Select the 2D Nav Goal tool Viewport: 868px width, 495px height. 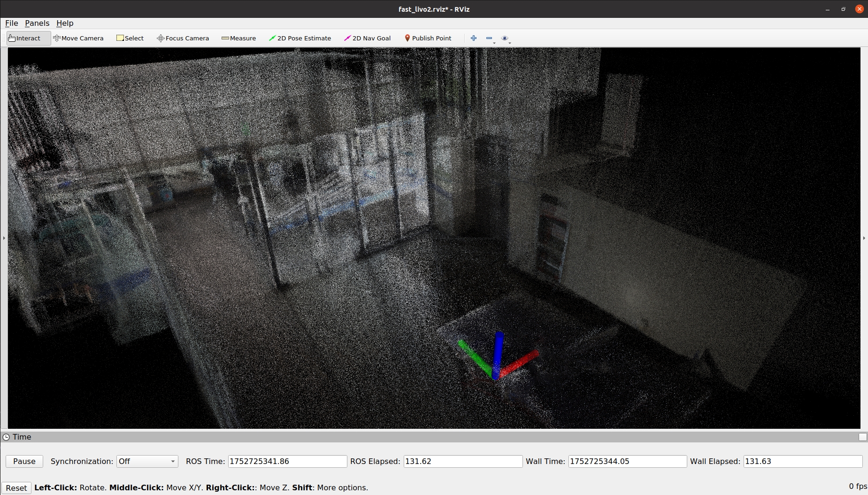[367, 39]
